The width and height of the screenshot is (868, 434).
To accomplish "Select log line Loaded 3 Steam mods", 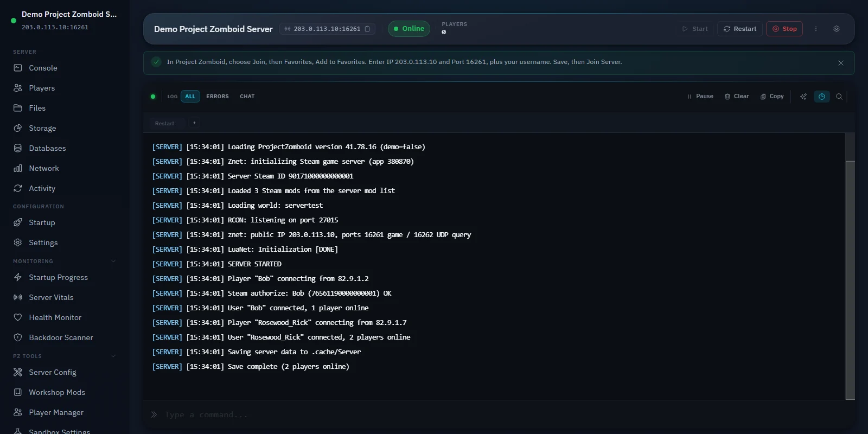I will point(273,191).
